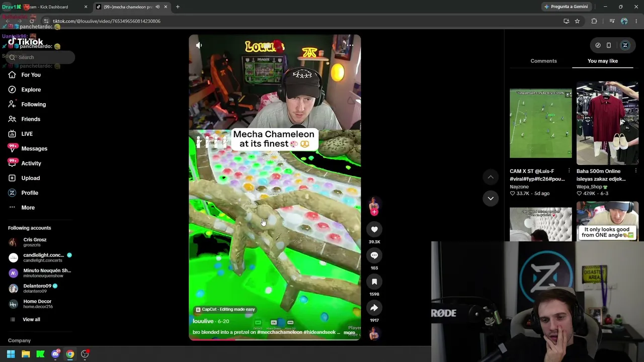
Task: Open Discord from the taskbar
Action: tap(55, 354)
